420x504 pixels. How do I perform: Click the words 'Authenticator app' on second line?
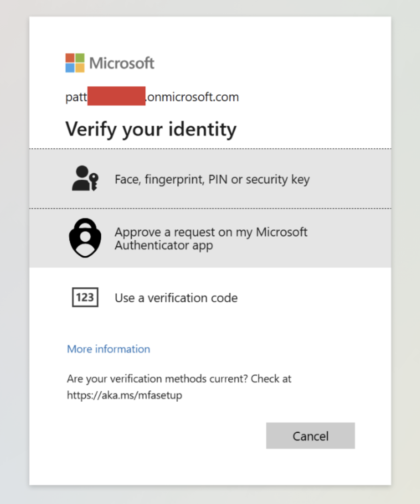[x=164, y=245]
